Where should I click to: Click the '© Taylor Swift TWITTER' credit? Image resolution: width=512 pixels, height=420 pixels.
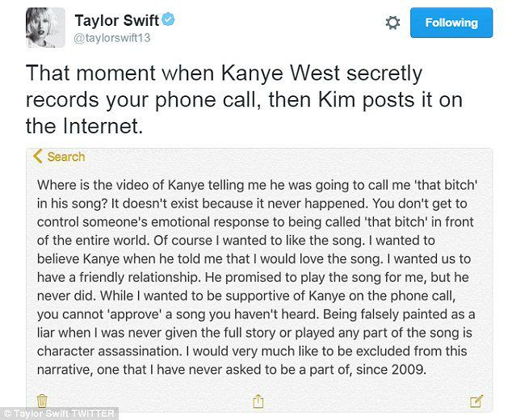click(60, 414)
